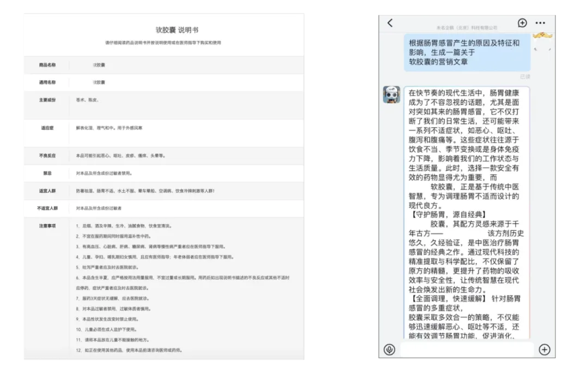
Task: Click the '商品名称' row label
Action: 47,65
